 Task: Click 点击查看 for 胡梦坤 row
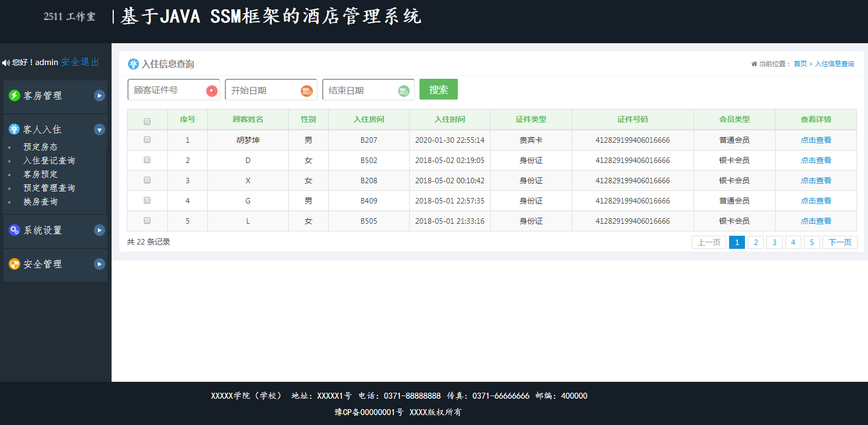coord(816,140)
